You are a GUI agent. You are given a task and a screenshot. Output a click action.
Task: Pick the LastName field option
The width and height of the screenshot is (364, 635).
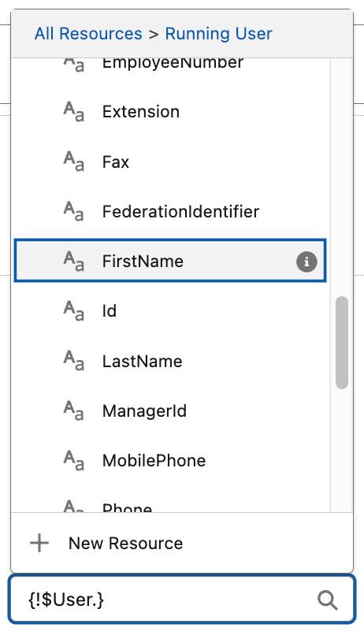pyautogui.click(x=170, y=361)
